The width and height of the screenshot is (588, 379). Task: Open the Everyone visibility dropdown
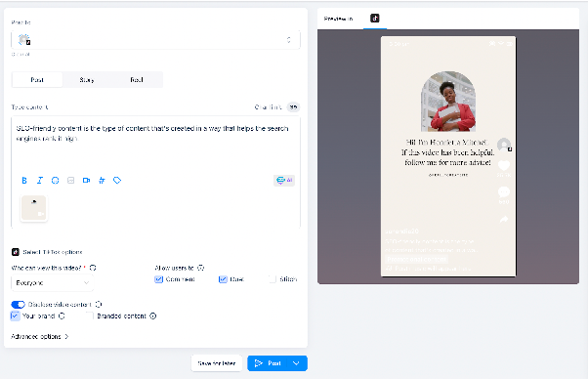coord(52,282)
